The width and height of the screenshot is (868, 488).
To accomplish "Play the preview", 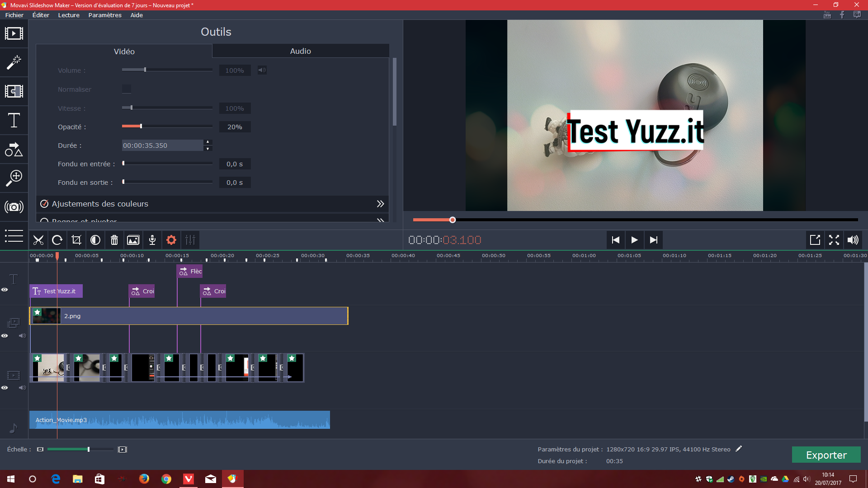I will click(x=635, y=240).
